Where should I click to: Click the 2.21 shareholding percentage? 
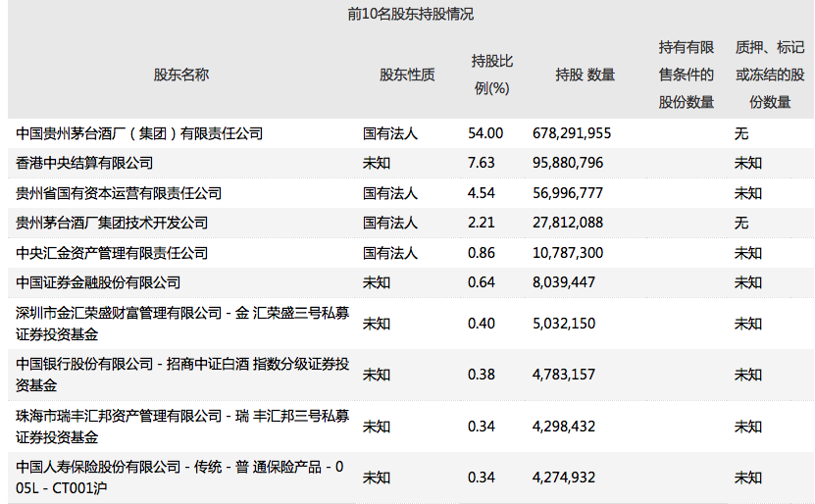coord(482,223)
